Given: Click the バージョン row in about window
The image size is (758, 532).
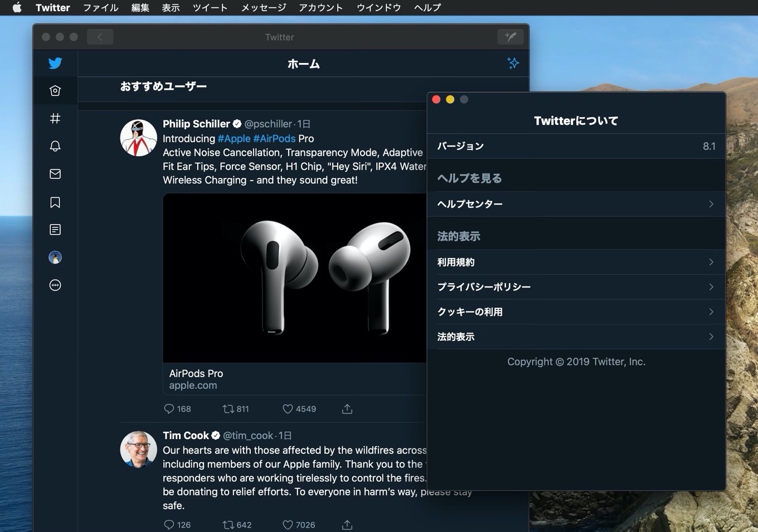Looking at the screenshot, I should coord(576,146).
